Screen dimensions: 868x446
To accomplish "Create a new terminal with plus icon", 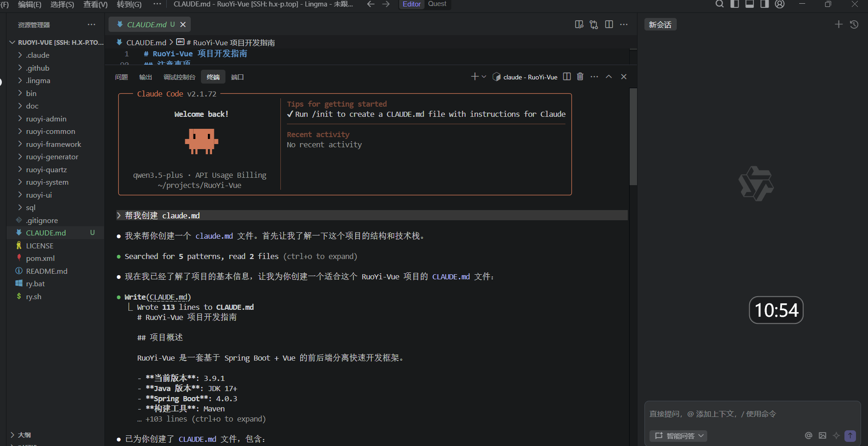I will (474, 77).
